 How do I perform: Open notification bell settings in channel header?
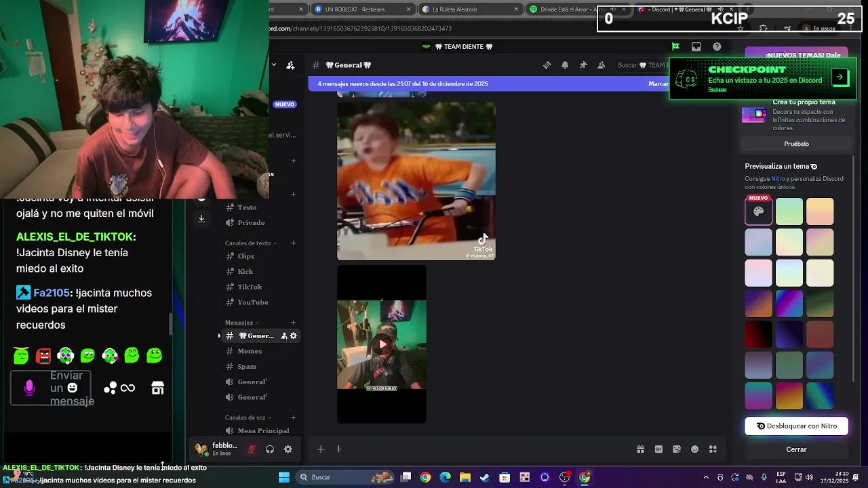pyautogui.click(x=565, y=65)
